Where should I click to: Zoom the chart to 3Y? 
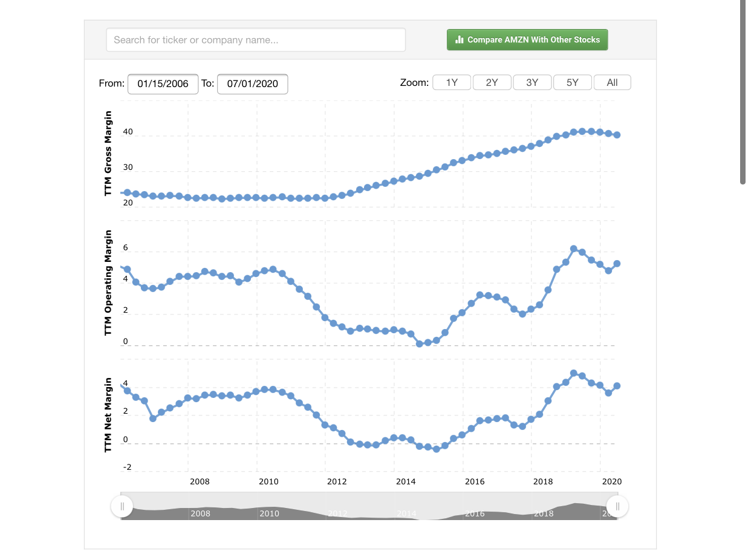(x=532, y=83)
